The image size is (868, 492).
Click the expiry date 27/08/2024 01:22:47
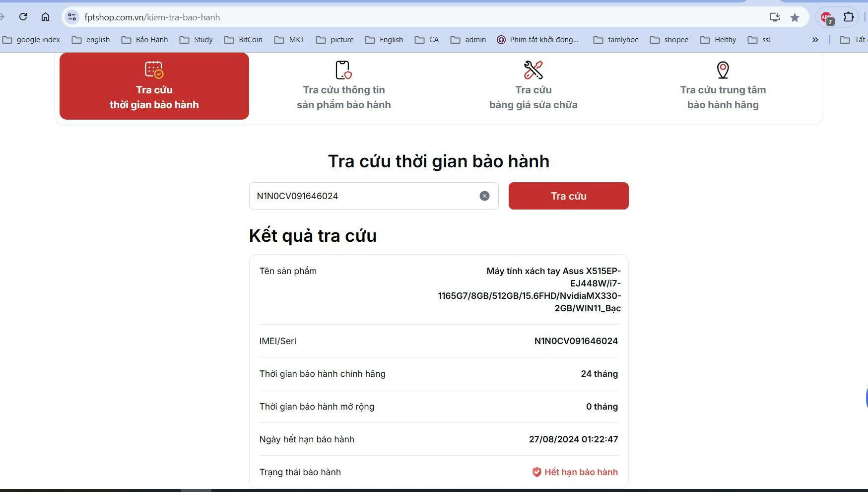coord(574,439)
